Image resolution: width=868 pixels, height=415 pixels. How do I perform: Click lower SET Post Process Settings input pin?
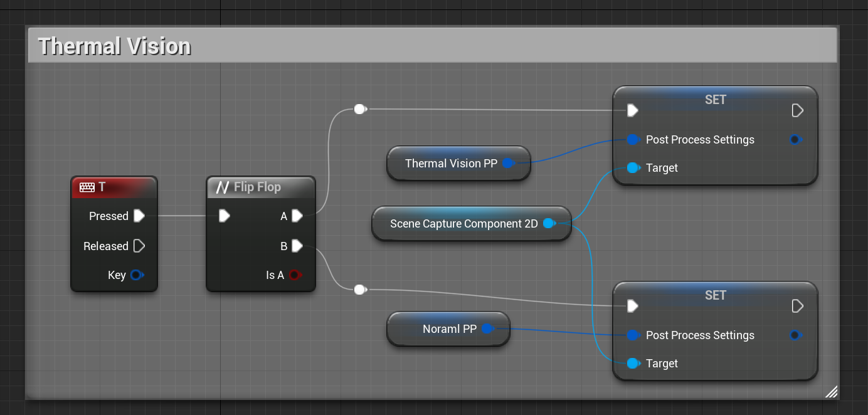point(633,335)
